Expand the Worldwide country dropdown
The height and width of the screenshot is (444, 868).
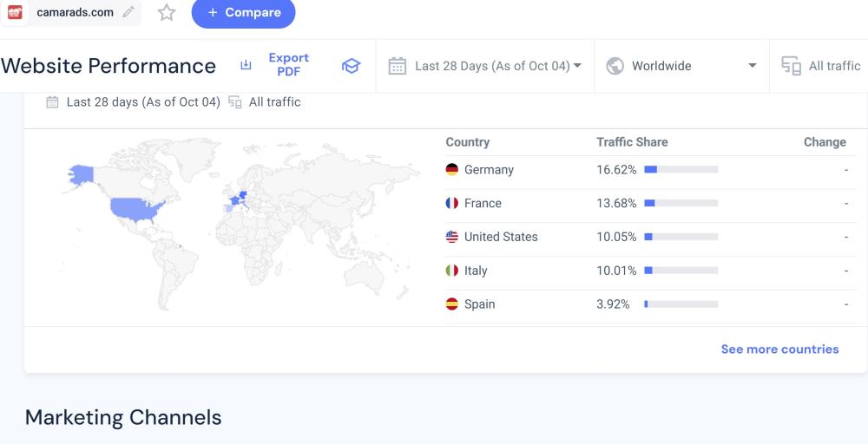752,66
